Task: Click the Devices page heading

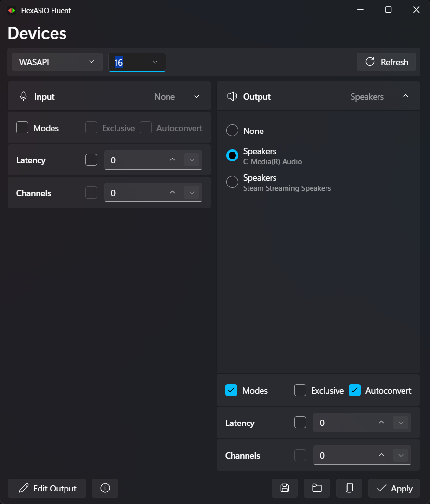Action: tap(37, 33)
